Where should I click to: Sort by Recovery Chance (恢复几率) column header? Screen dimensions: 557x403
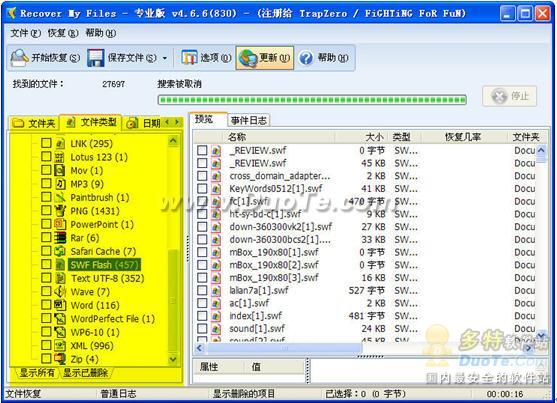(x=464, y=137)
